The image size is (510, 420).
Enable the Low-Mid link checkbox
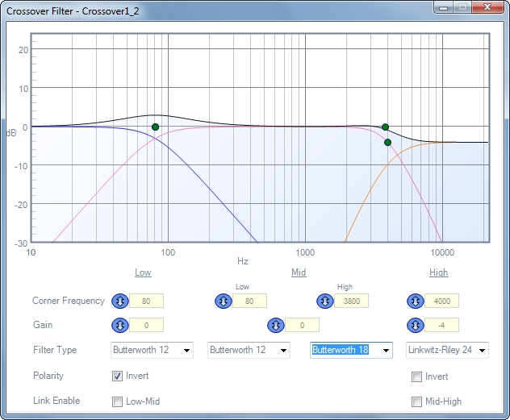118,401
